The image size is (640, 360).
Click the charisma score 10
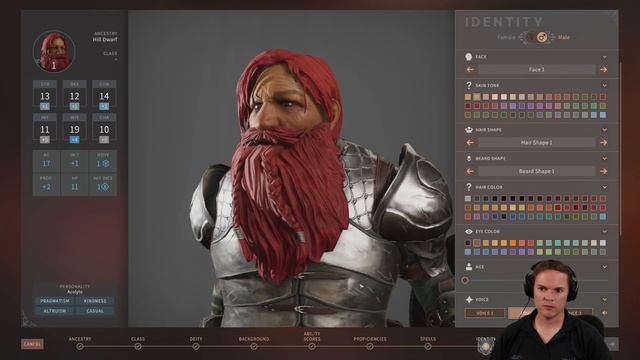[x=104, y=130]
